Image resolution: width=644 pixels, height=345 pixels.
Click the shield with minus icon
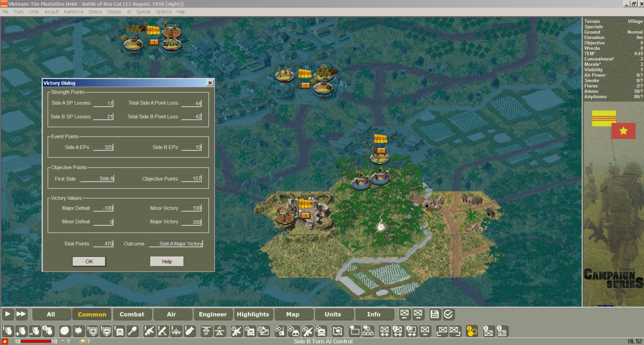click(x=105, y=331)
